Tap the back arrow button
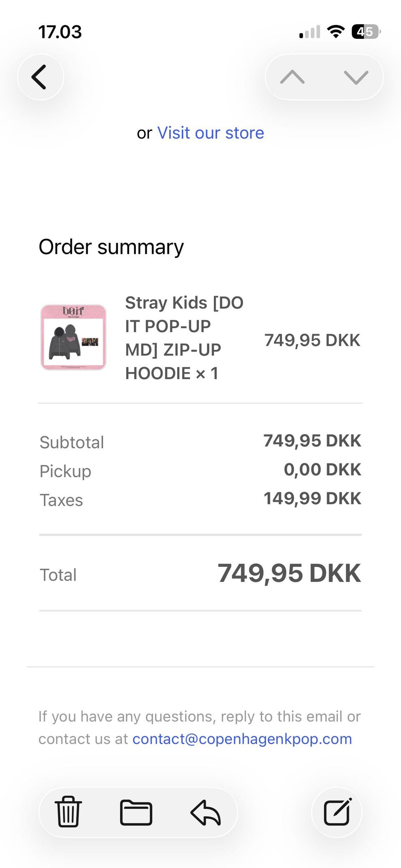The image size is (401, 868). [x=40, y=77]
